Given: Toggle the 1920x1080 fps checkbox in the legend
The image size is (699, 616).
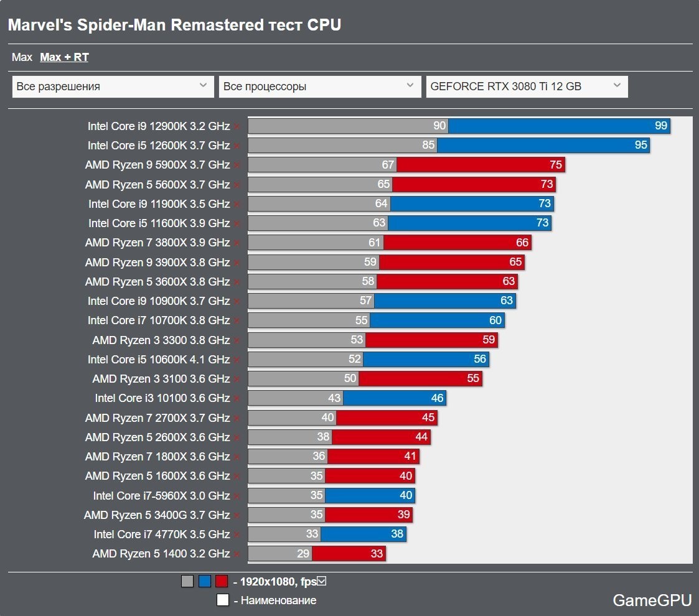Looking at the screenshot, I should coord(322,581).
